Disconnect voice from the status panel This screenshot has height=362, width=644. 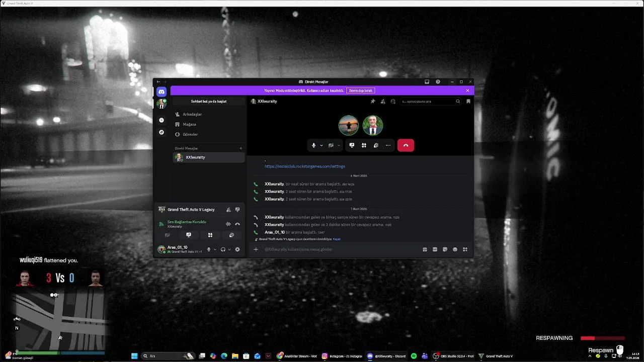pyautogui.click(x=237, y=224)
